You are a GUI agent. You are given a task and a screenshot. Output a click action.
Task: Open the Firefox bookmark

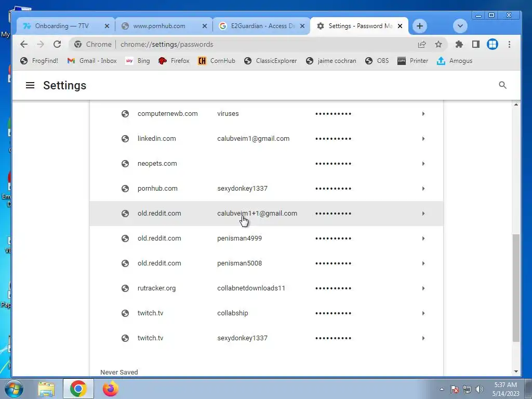coord(174,61)
